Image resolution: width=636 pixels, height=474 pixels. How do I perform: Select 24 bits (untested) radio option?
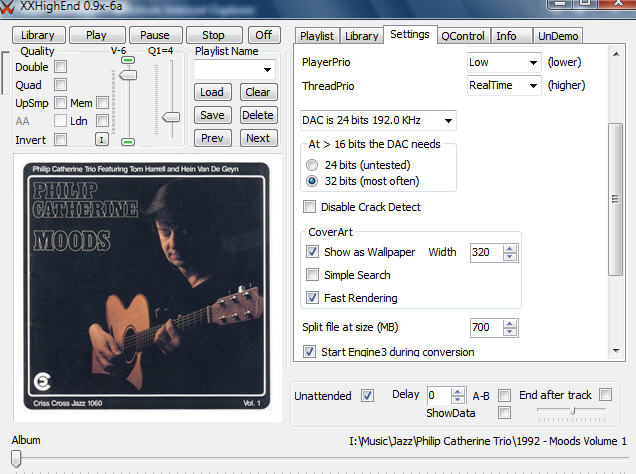point(312,165)
